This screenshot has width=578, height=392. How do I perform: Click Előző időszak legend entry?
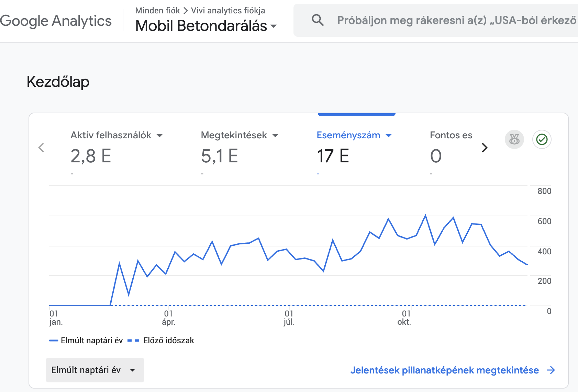[x=161, y=341]
